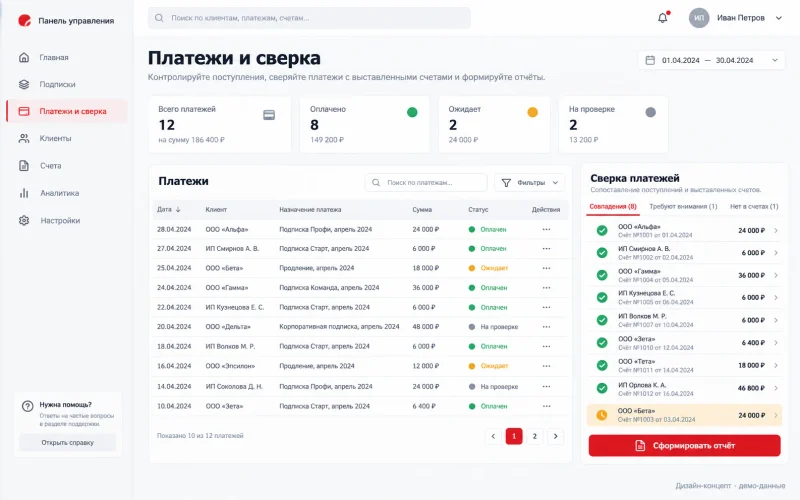Open actions menu for ИП Соколова Д. Н. row
This screenshot has height=500, width=800.
click(546, 387)
